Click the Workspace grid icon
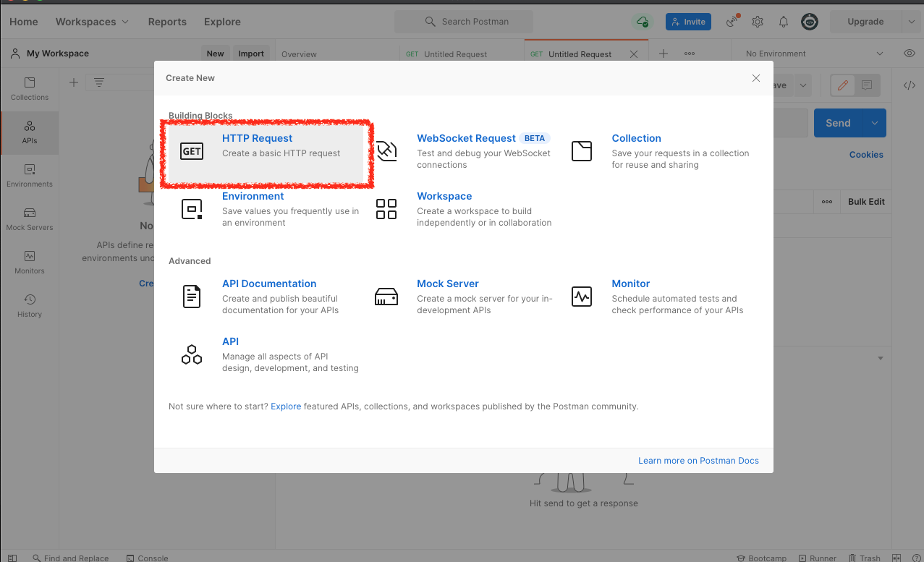 386,209
